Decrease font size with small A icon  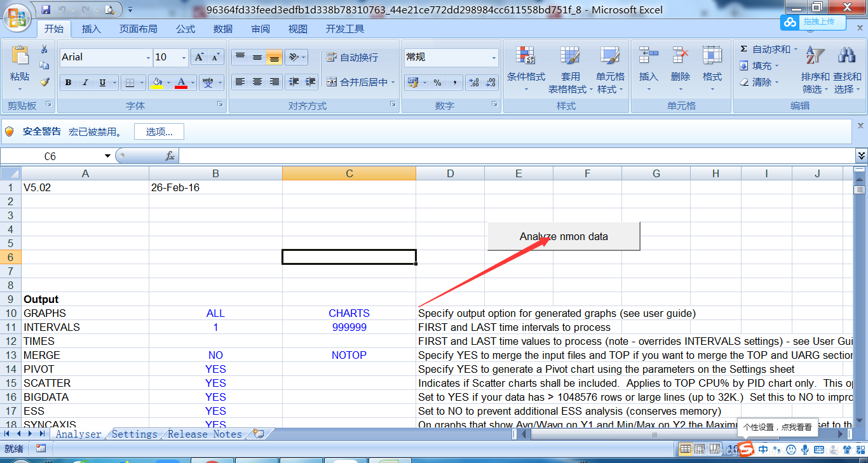[216, 57]
